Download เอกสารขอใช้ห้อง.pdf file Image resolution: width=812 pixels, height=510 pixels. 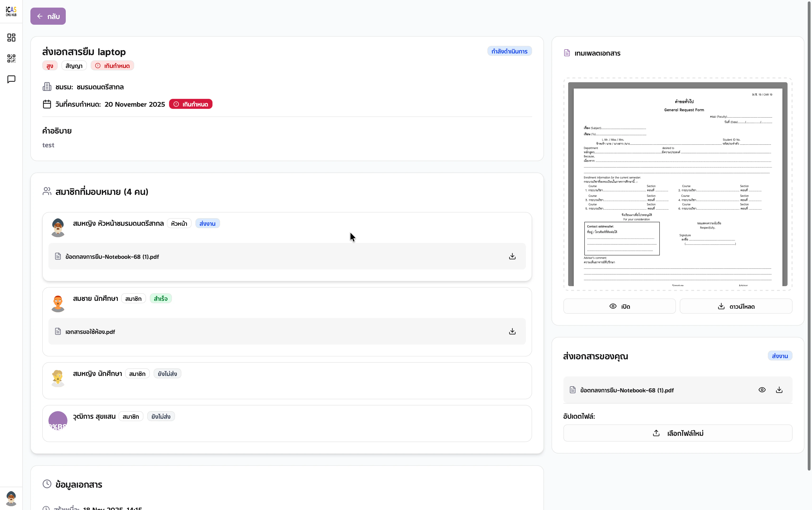click(512, 332)
